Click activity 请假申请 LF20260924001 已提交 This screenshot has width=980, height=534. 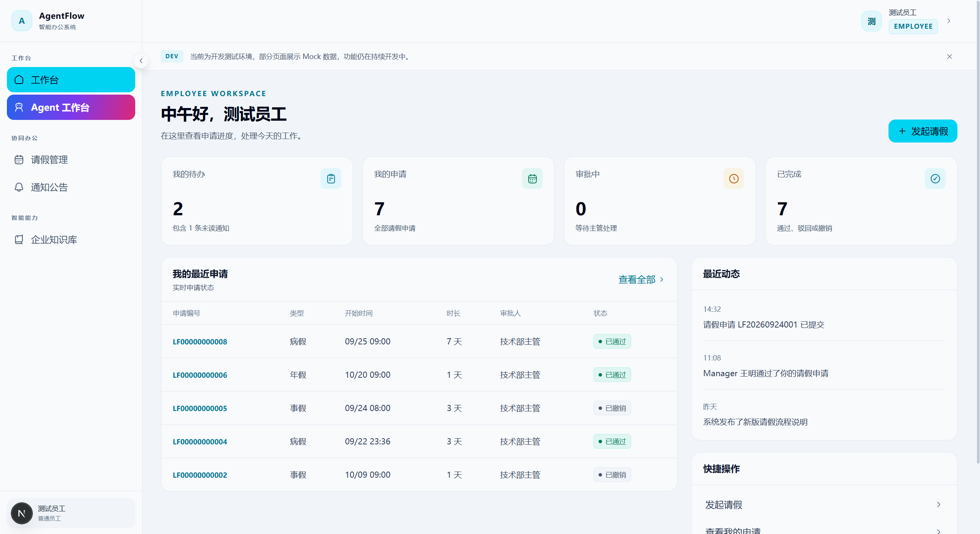pyautogui.click(x=764, y=324)
